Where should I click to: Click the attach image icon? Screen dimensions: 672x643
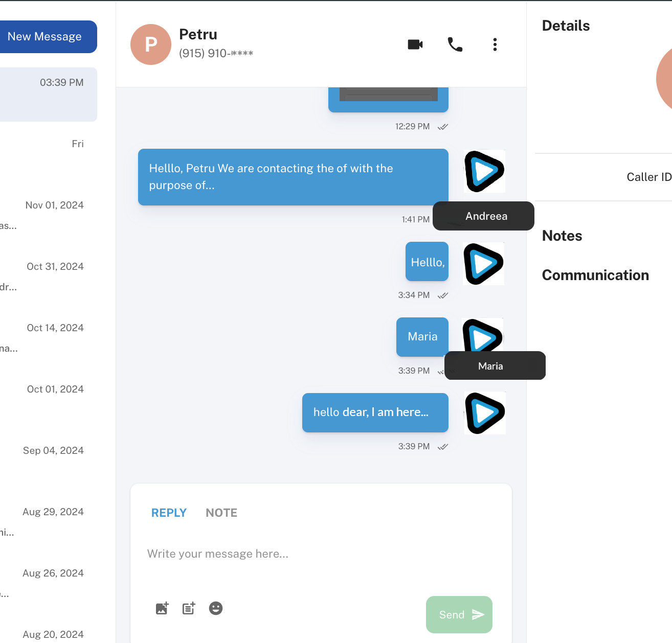[162, 608]
